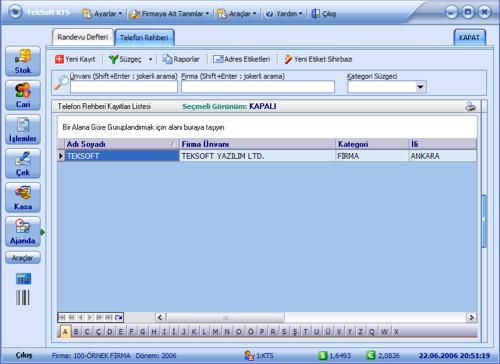Click the dollar rate icon in status bar

click(x=323, y=355)
